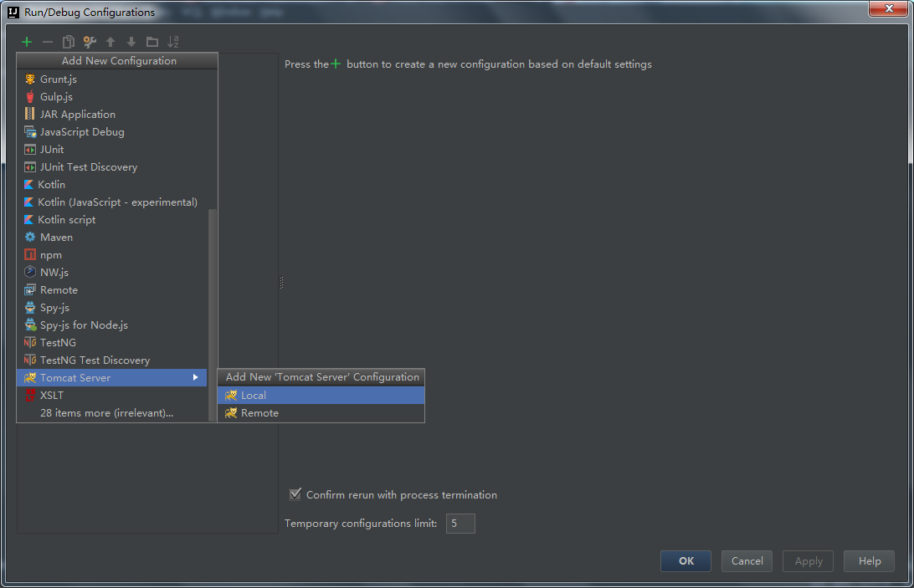Click the JAR Application icon

point(30,115)
